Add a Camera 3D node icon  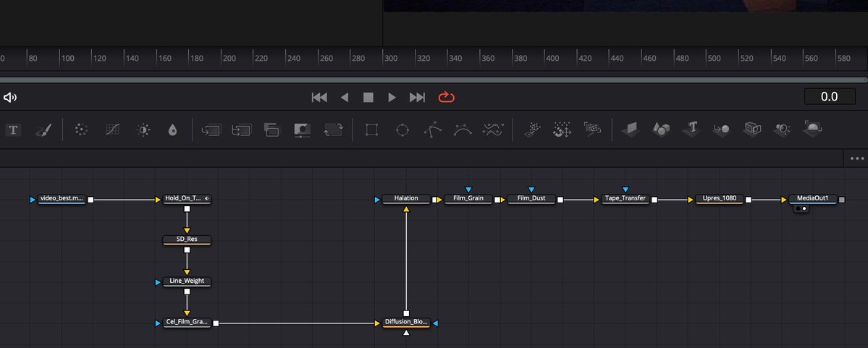752,130
